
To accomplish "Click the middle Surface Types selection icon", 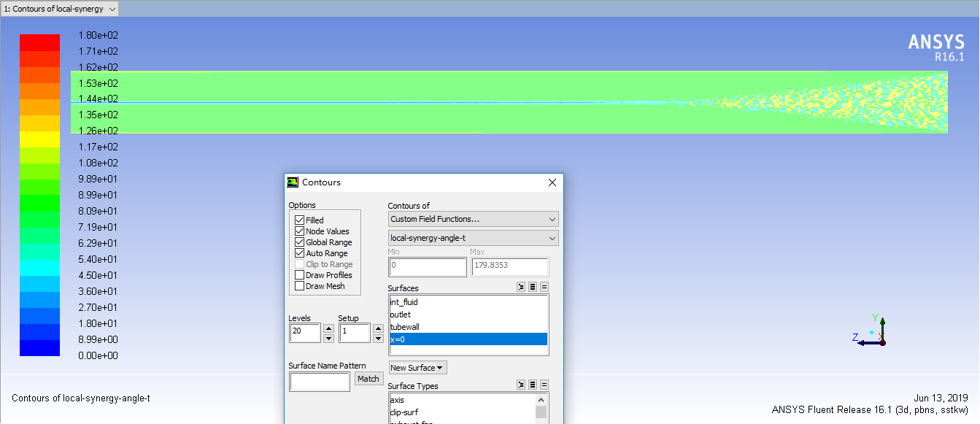I will 533,385.
